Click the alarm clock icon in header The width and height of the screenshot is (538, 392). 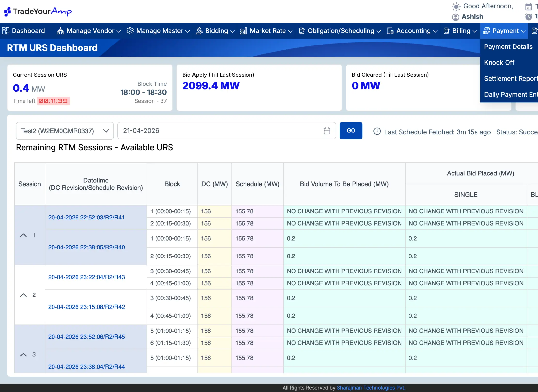(529, 17)
